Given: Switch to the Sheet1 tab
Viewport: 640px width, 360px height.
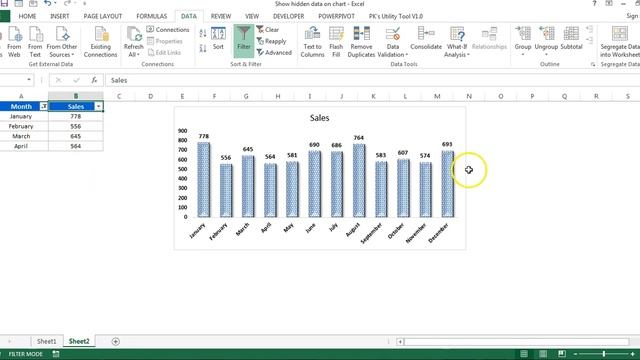Looking at the screenshot, I should tap(47, 341).
